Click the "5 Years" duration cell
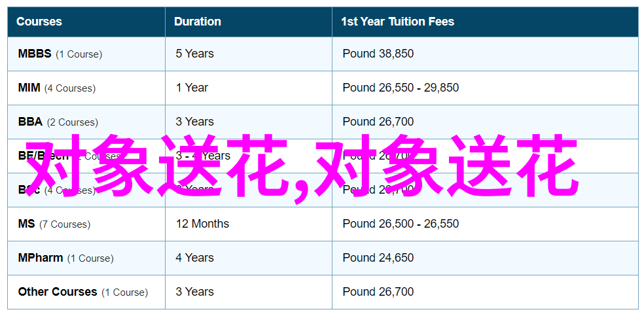This screenshot has width=644, height=316. click(x=194, y=54)
